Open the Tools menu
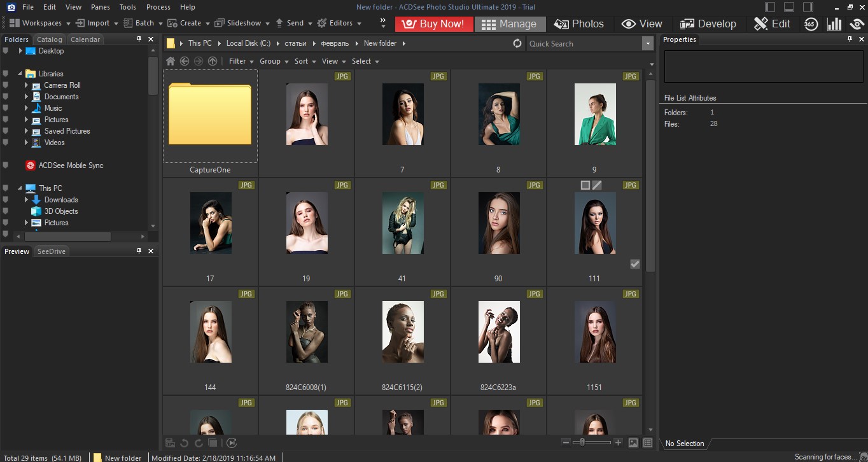The image size is (868, 462). (127, 7)
